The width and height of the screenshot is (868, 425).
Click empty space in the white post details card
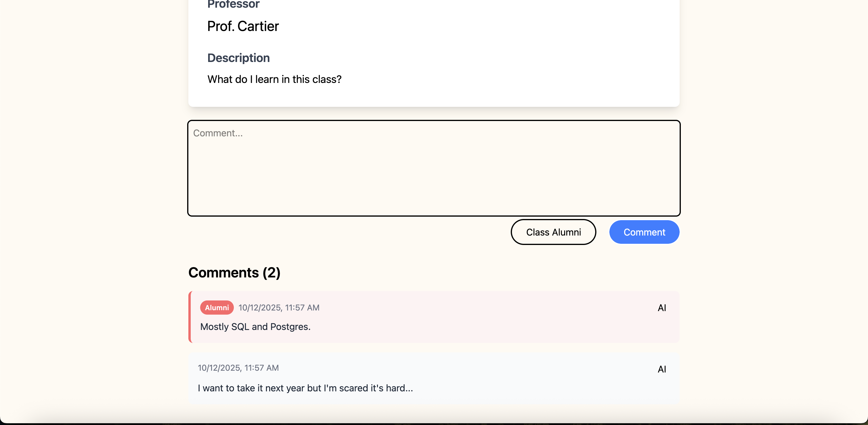[x=505, y=50]
